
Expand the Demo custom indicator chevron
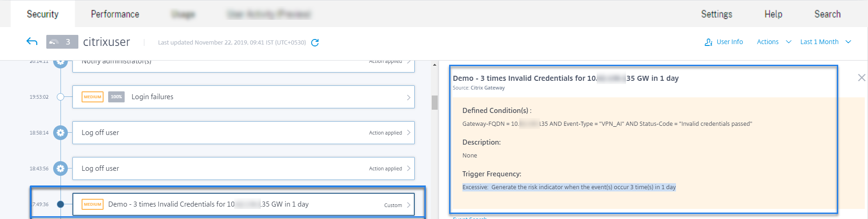pos(408,205)
